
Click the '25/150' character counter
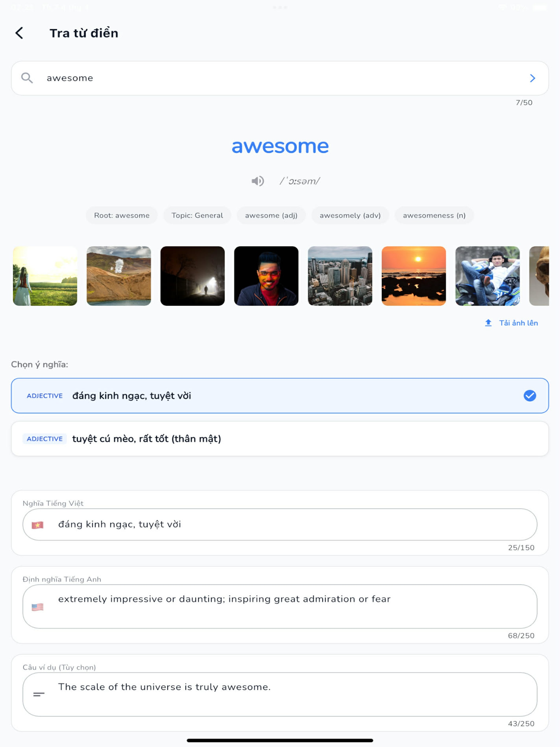click(x=521, y=548)
